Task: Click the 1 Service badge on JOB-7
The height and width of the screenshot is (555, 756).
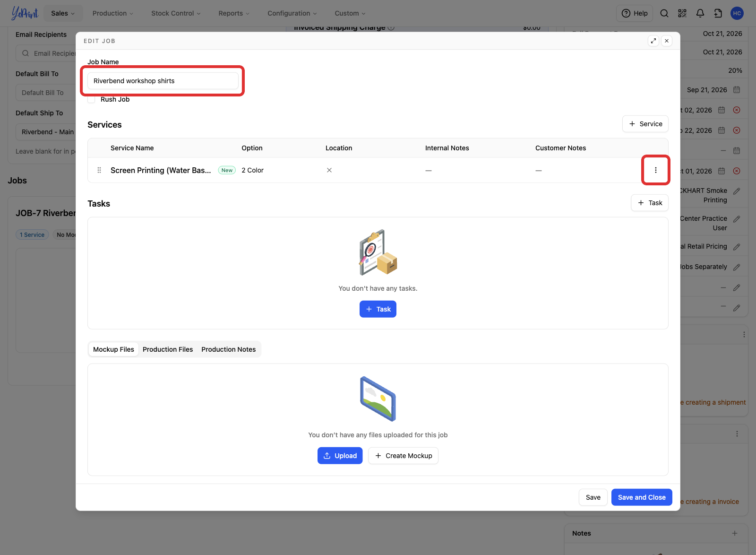Action: pyautogui.click(x=32, y=234)
